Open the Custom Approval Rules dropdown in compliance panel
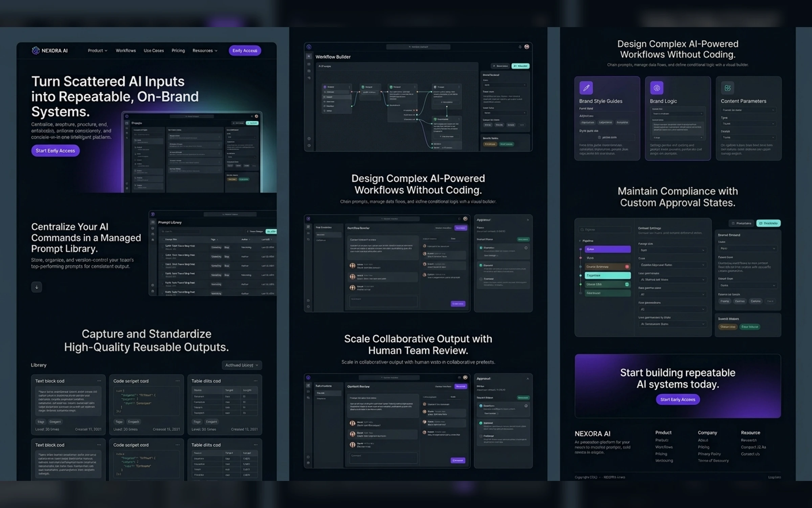Image resolution: width=812 pixels, height=508 pixels. point(672,265)
